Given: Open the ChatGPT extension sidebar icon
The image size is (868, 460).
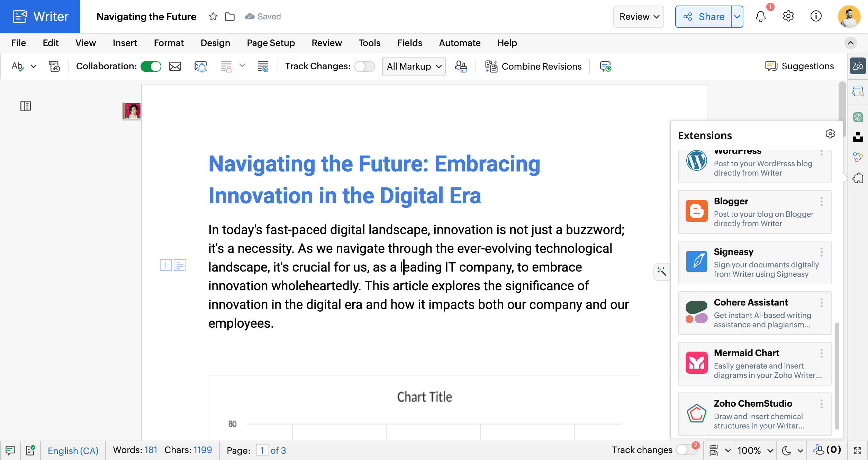Looking at the screenshot, I should [858, 117].
